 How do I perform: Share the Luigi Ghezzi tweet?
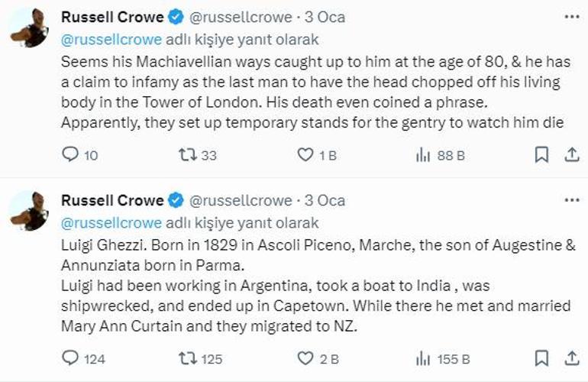pos(570,358)
